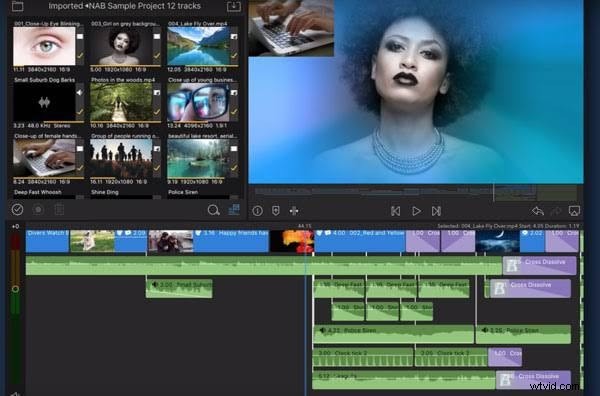Screen dimensions: 600x396
Task: Click the dimmed redo arrow icon
Action: point(556,211)
